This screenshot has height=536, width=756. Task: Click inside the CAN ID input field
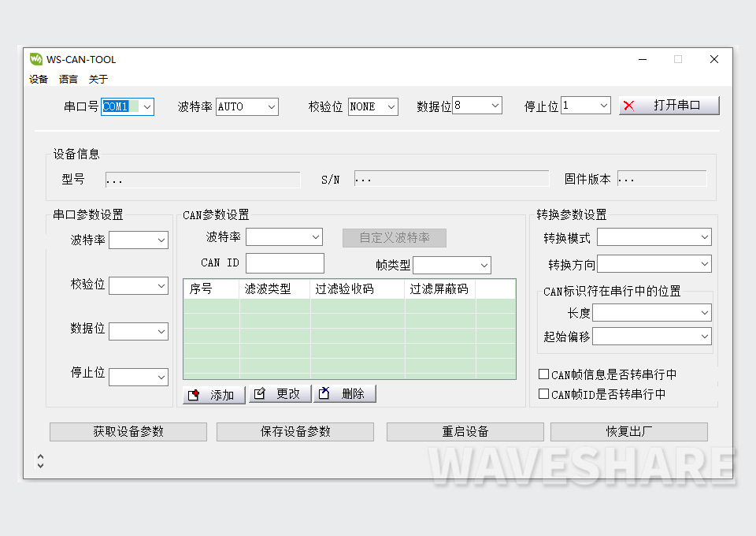click(284, 262)
